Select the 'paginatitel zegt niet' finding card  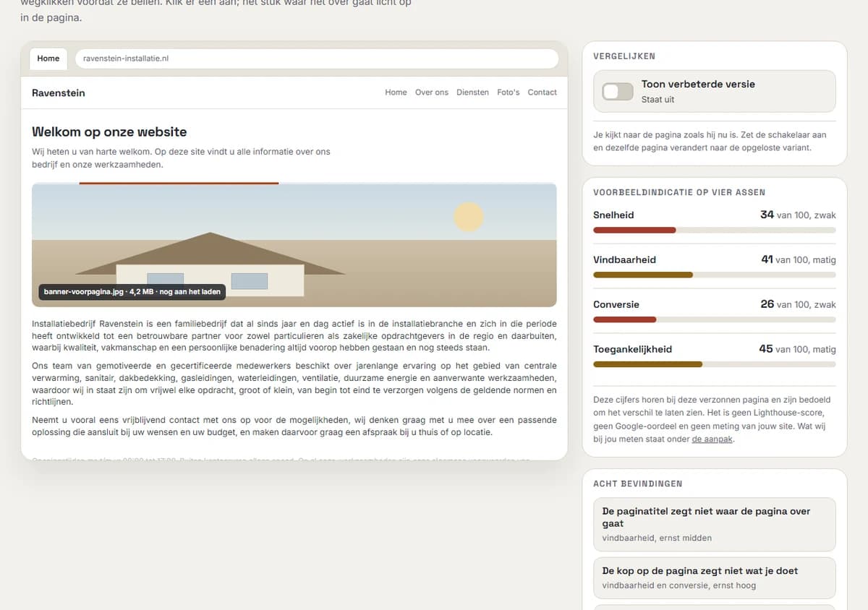click(715, 525)
